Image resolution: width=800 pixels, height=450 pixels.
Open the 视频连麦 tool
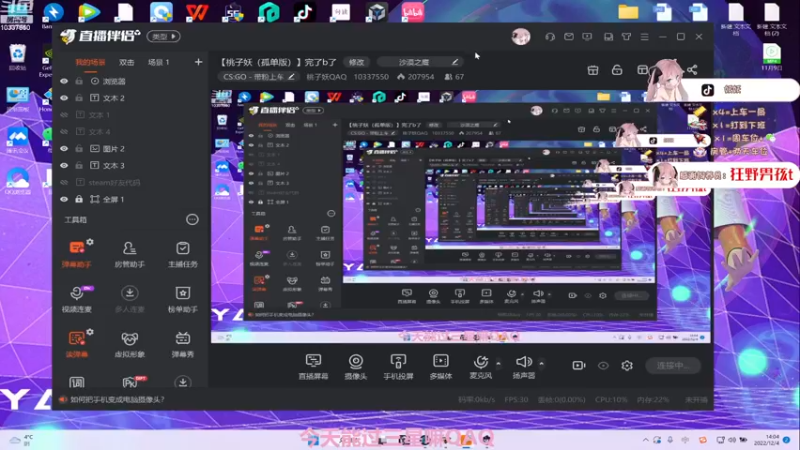77,299
